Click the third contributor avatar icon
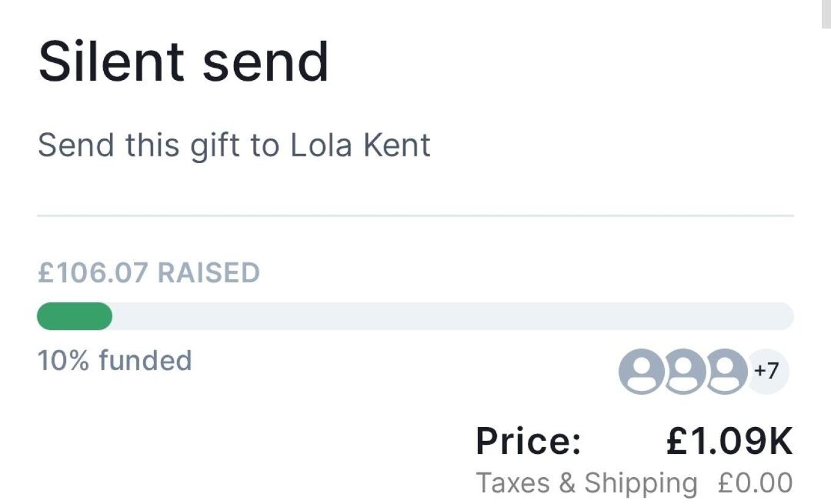The width and height of the screenshot is (831, 504). (x=725, y=371)
